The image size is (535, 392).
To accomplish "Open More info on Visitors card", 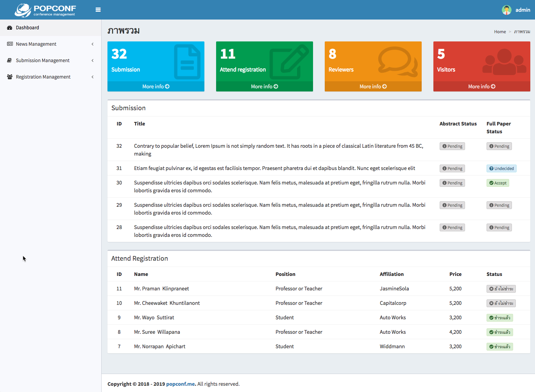I will (x=481, y=86).
